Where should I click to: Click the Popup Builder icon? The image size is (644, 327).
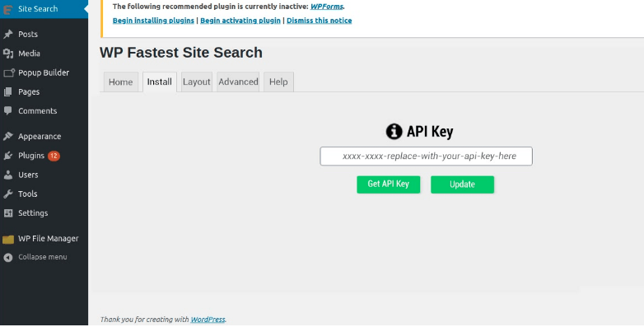8,72
